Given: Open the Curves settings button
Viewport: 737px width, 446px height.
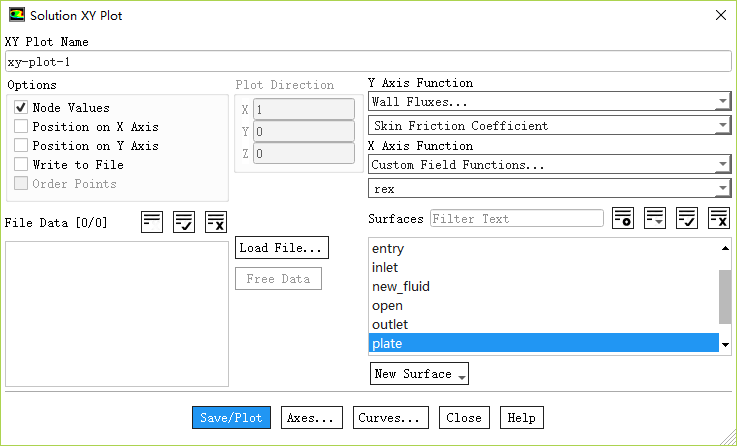Looking at the screenshot, I should [392, 418].
